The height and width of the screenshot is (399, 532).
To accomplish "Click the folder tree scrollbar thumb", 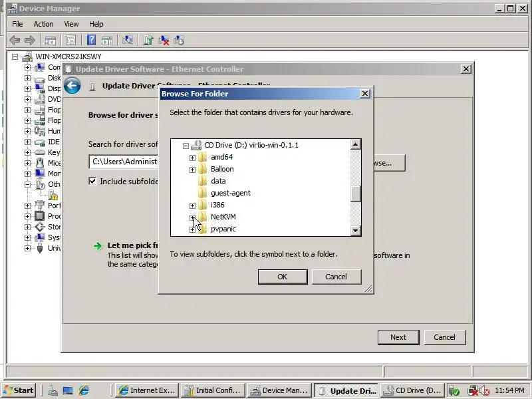I will pos(355,194).
